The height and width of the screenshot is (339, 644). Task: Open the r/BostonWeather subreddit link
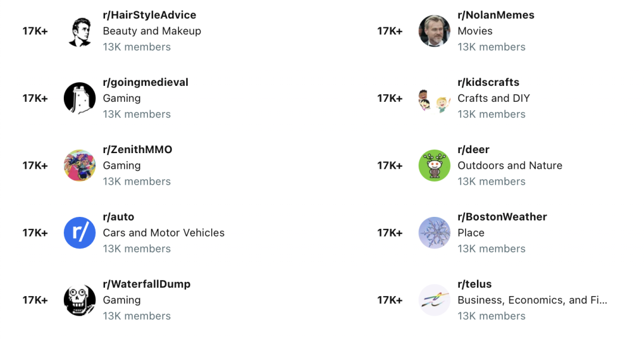pos(502,217)
